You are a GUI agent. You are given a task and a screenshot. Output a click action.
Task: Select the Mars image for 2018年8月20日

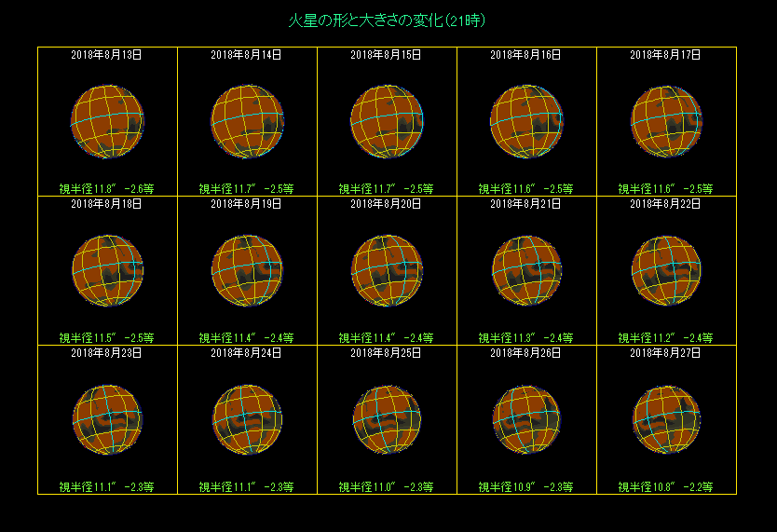(387, 270)
